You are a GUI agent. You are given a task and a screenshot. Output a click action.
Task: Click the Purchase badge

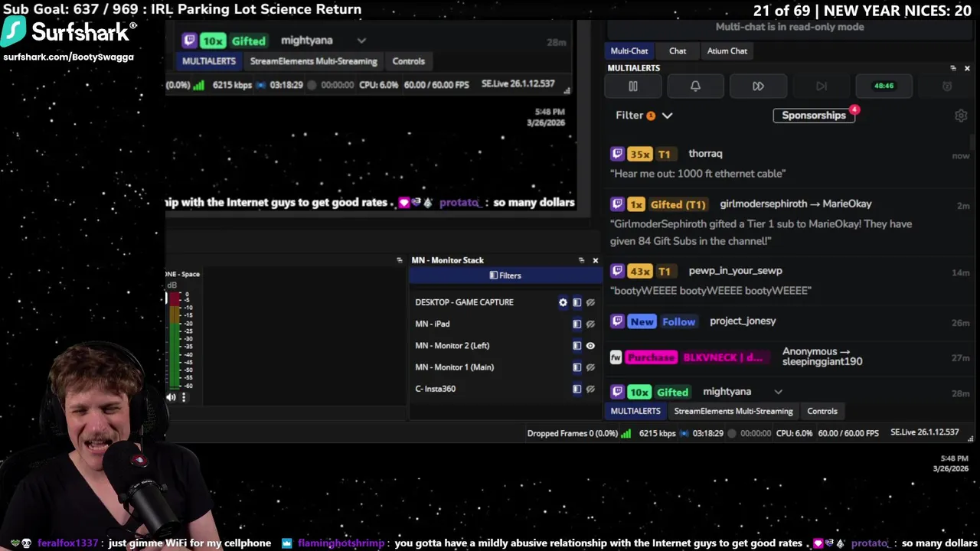(652, 357)
